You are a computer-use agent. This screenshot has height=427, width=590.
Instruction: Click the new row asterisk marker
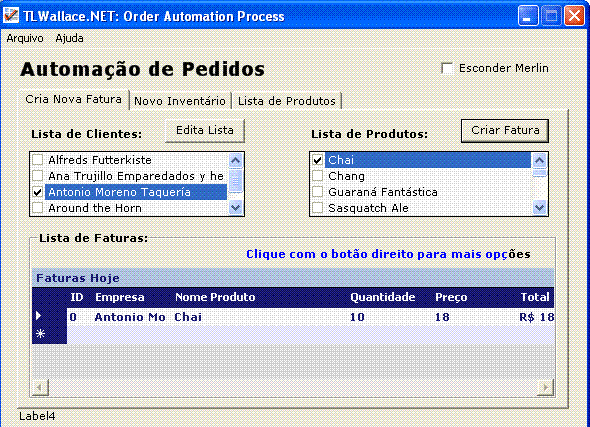41,333
